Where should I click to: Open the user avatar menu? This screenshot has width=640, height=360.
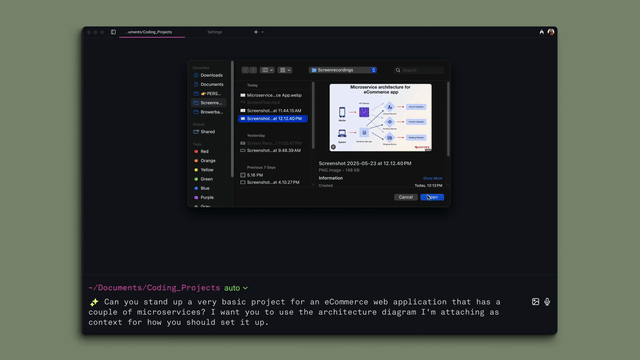click(551, 32)
